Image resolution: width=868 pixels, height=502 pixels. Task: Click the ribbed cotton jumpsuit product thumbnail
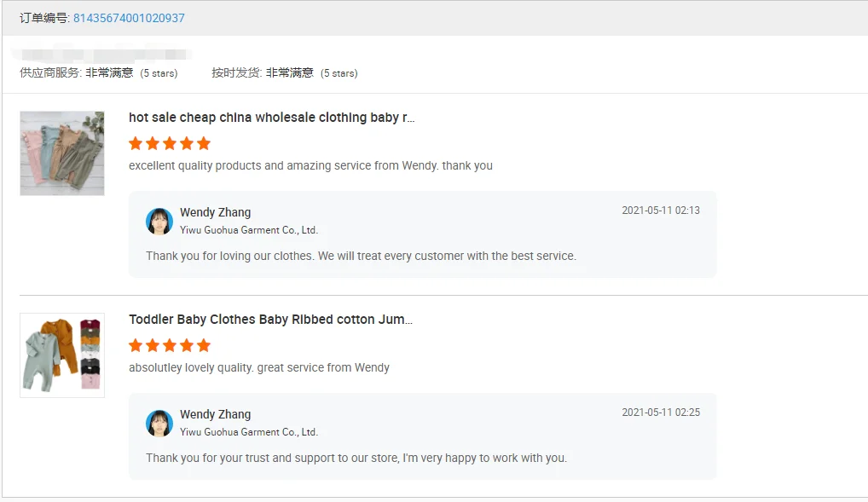pyautogui.click(x=62, y=355)
